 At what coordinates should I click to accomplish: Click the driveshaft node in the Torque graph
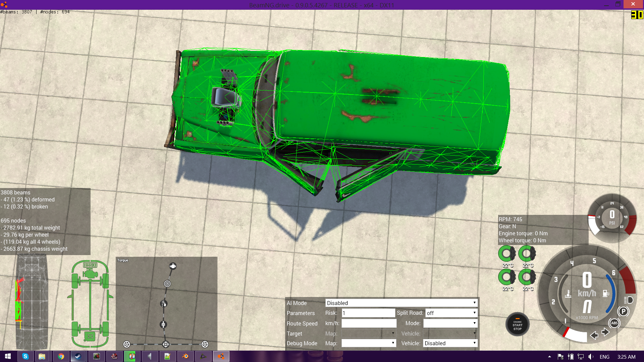(x=163, y=324)
